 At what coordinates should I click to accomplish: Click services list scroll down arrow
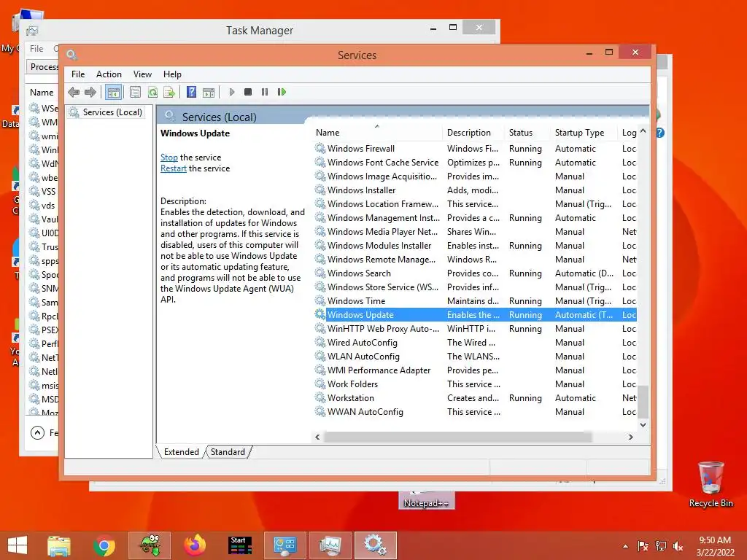[643, 425]
